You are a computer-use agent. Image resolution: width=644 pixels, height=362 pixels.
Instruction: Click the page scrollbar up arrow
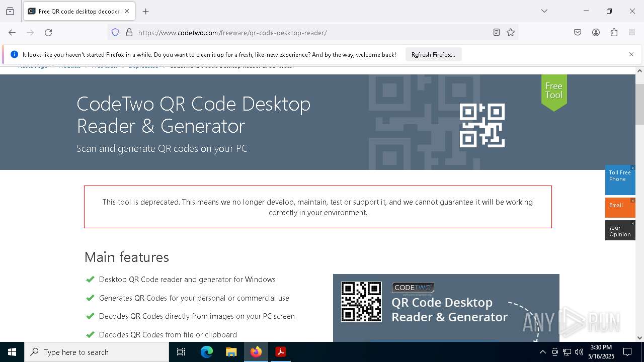[639, 71]
